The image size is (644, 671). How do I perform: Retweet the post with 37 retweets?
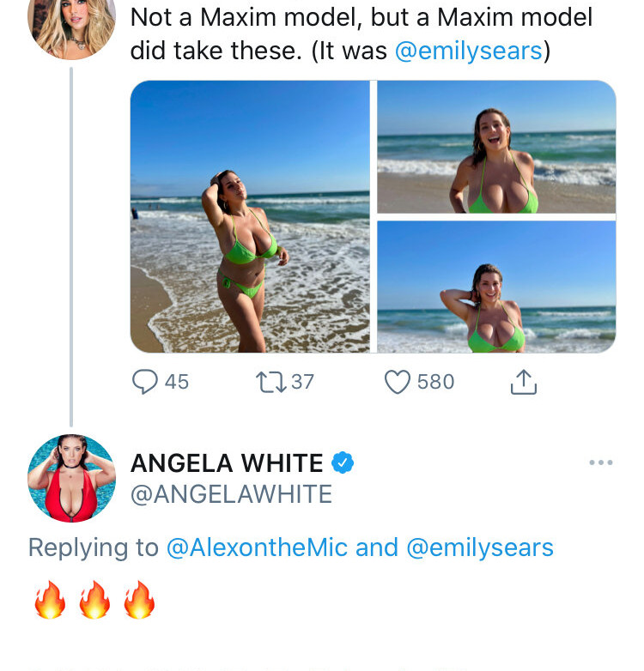[270, 382]
